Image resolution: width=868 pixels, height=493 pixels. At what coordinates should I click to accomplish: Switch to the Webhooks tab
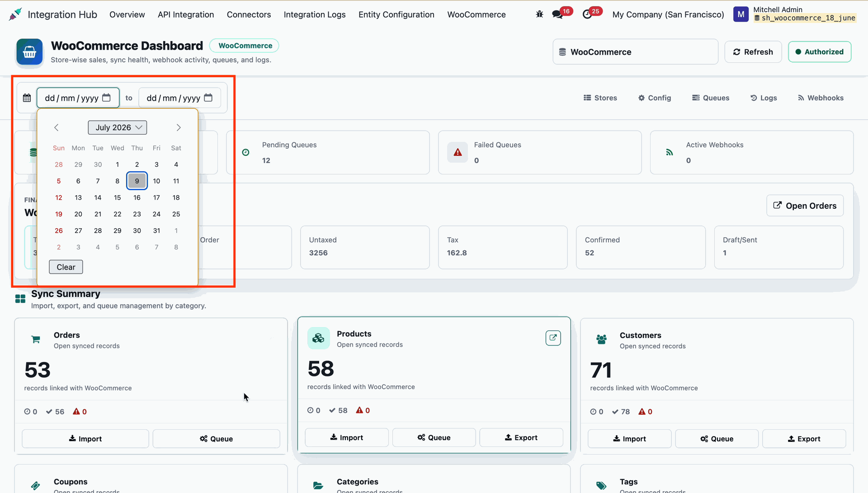[821, 98]
